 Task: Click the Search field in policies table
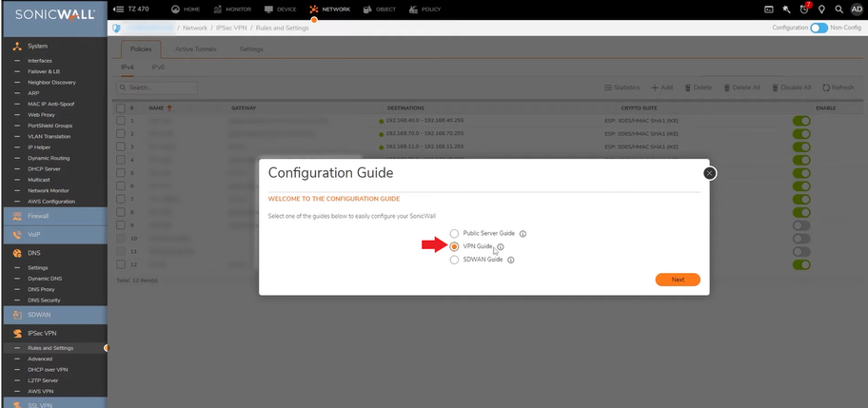point(157,87)
